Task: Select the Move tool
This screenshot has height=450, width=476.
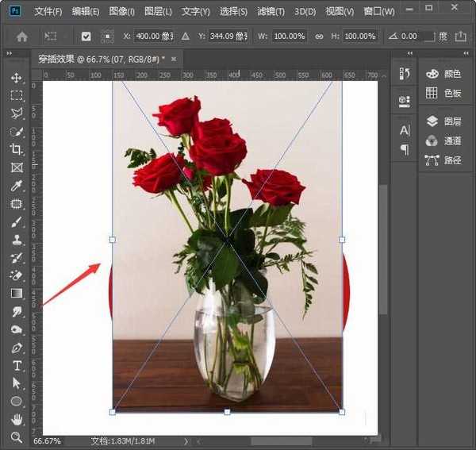Action: point(17,78)
